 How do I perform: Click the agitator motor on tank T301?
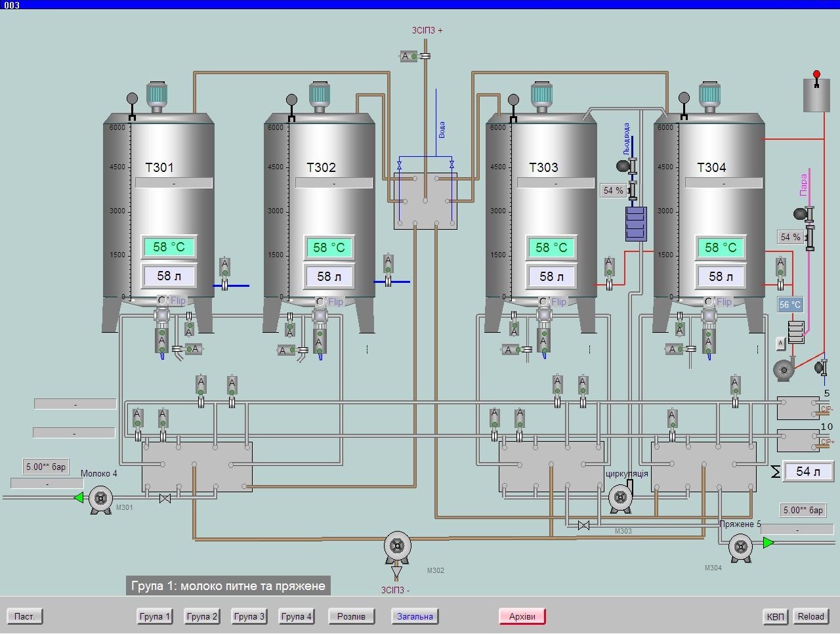(157, 96)
